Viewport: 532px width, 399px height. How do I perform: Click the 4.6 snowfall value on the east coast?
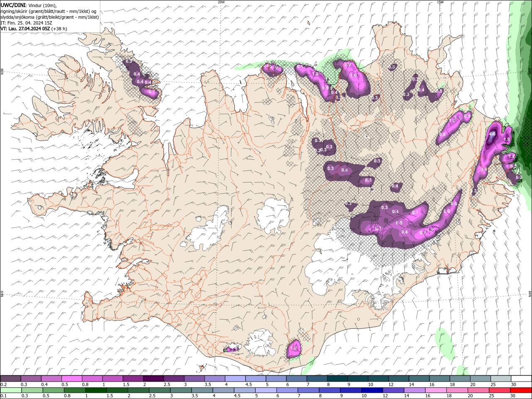[x=493, y=134]
